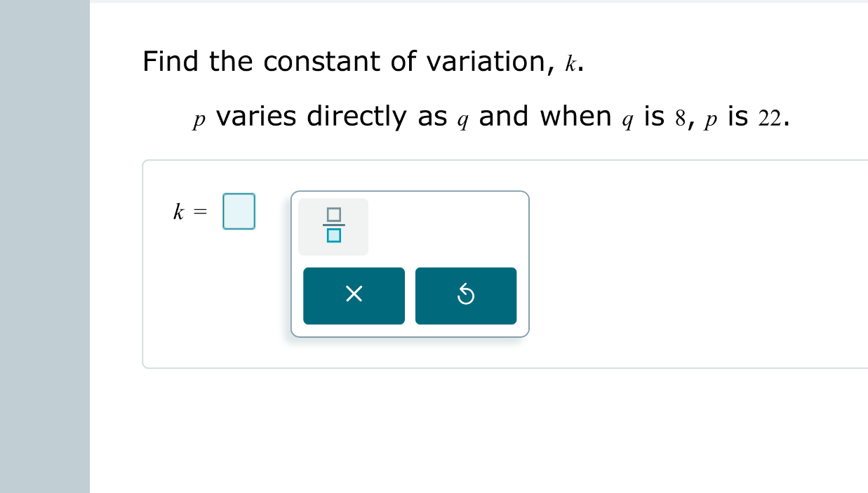Viewport: 868px width, 493px height.
Task: Click inside the answer keypad panel
Action: [x=410, y=263]
